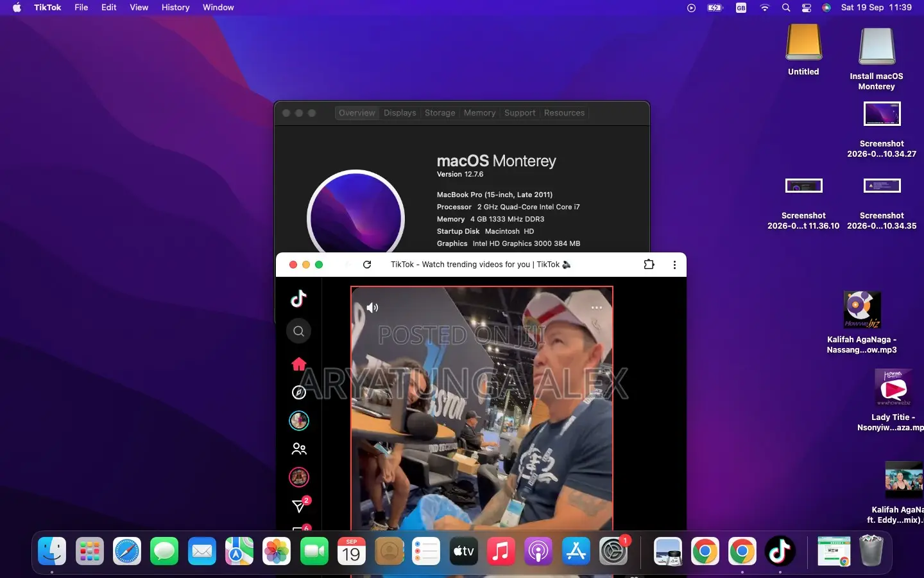Select the teal-ringed avatar in TikTok sidebar
924x578 pixels.
[298, 421]
